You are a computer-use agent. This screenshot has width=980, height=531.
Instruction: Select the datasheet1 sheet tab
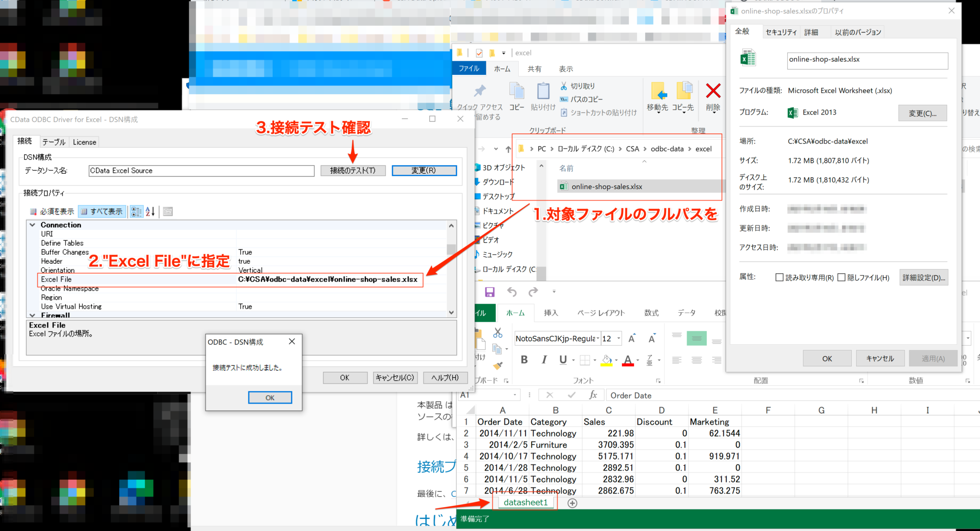(525, 502)
